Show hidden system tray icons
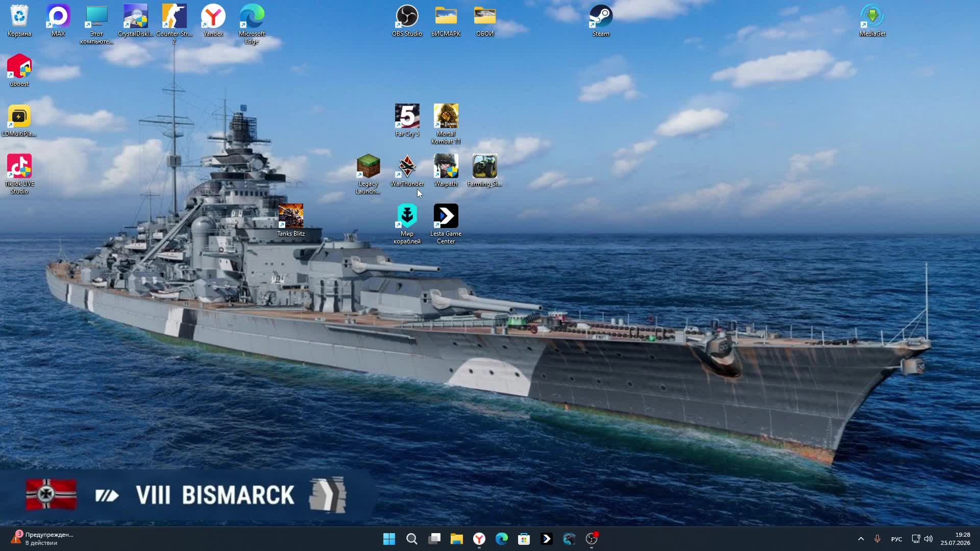 [x=861, y=539]
